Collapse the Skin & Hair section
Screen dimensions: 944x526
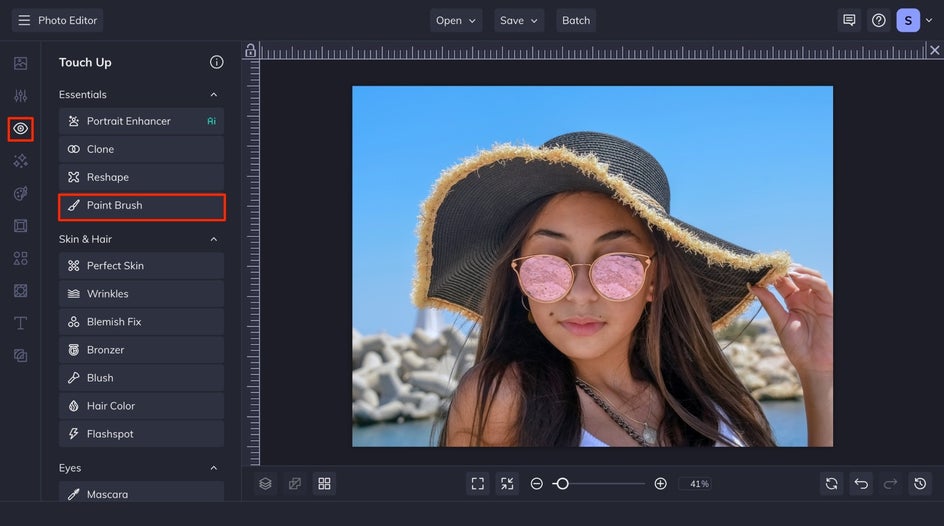213,240
